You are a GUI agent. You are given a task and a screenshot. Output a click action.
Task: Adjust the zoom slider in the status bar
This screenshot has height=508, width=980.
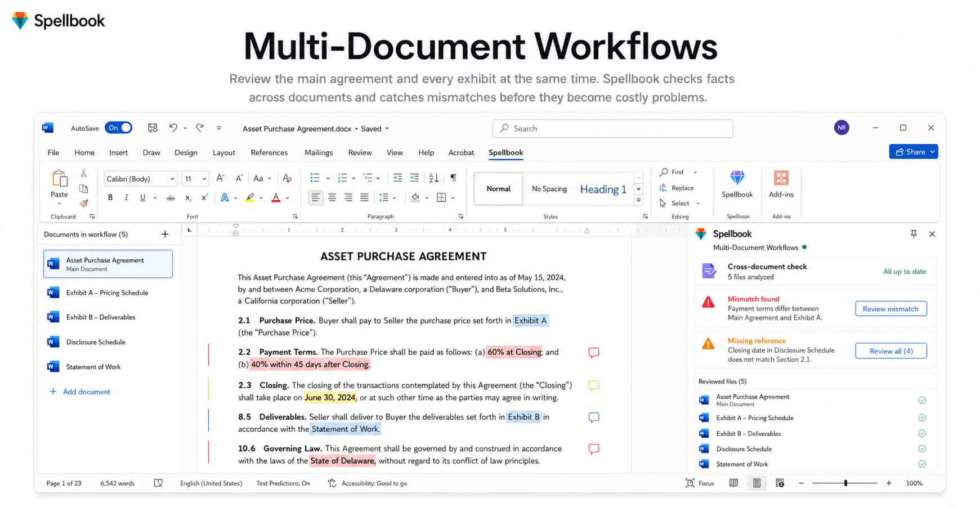(x=845, y=483)
